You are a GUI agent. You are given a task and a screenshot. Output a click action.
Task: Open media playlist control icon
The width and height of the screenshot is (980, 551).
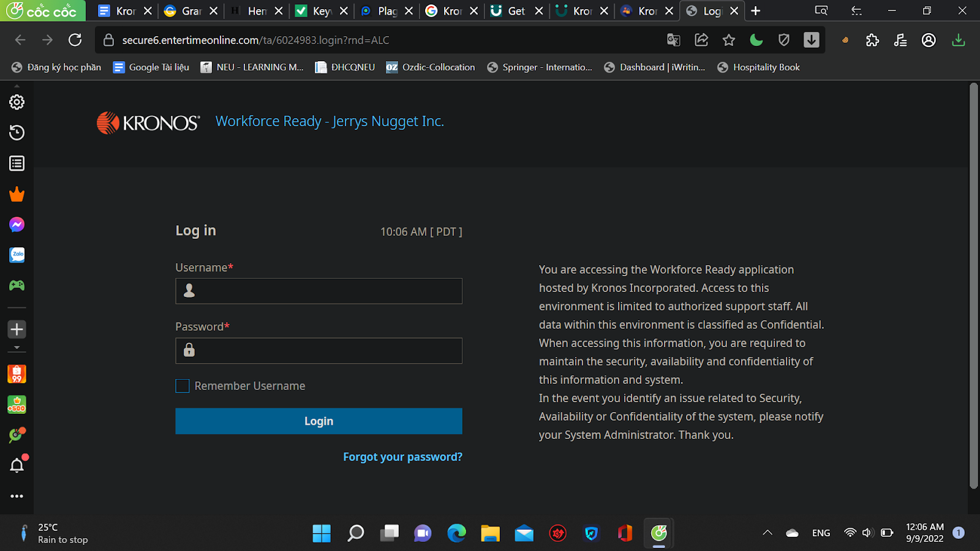click(900, 40)
